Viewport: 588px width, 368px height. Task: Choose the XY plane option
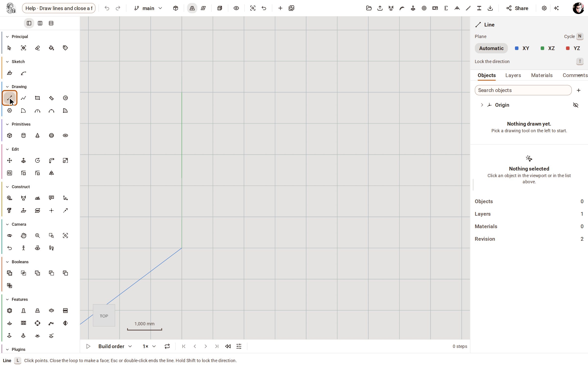(x=522, y=48)
